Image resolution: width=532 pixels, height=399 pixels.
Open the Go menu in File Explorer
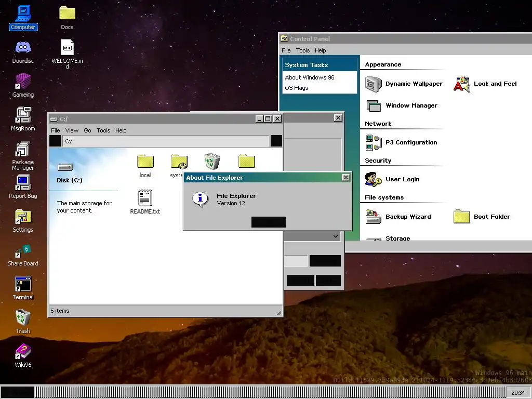click(x=87, y=130)
